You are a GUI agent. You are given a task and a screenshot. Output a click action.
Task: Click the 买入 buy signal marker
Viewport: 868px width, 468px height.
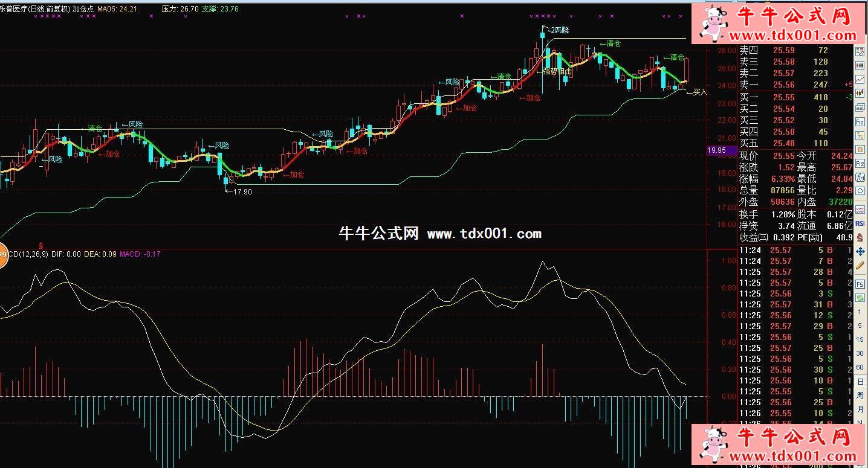[698, 92]
